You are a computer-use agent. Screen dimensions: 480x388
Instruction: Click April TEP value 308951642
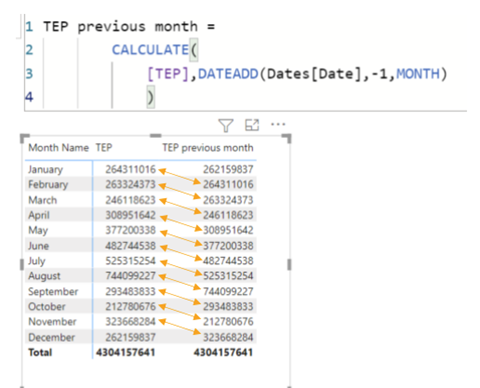tap(130, 215)
